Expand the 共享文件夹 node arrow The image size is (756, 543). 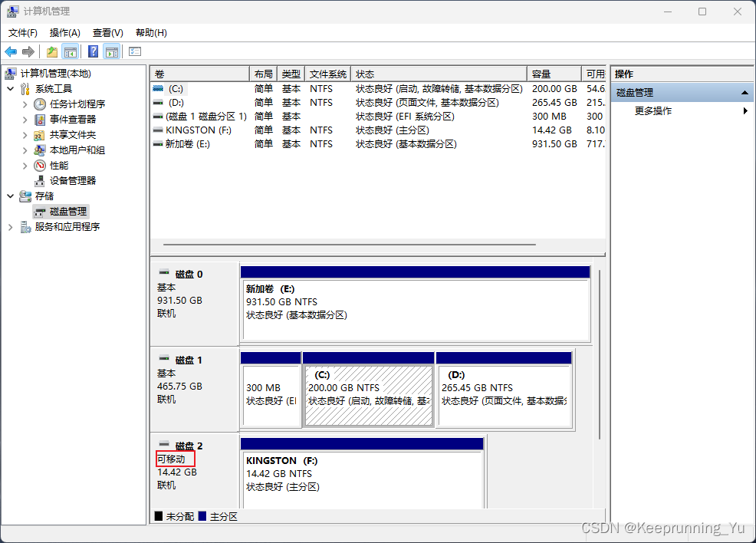25,135
